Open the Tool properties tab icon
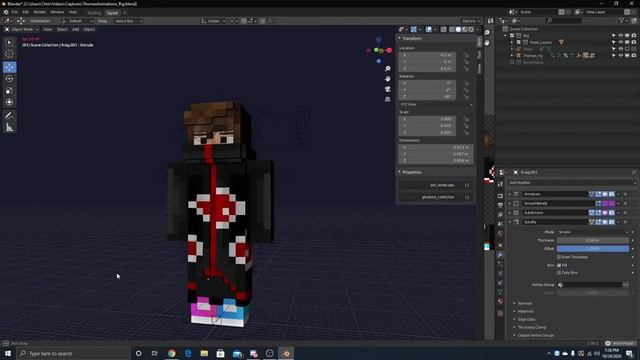This screenshot has height=360, width=640. point(500,184)
